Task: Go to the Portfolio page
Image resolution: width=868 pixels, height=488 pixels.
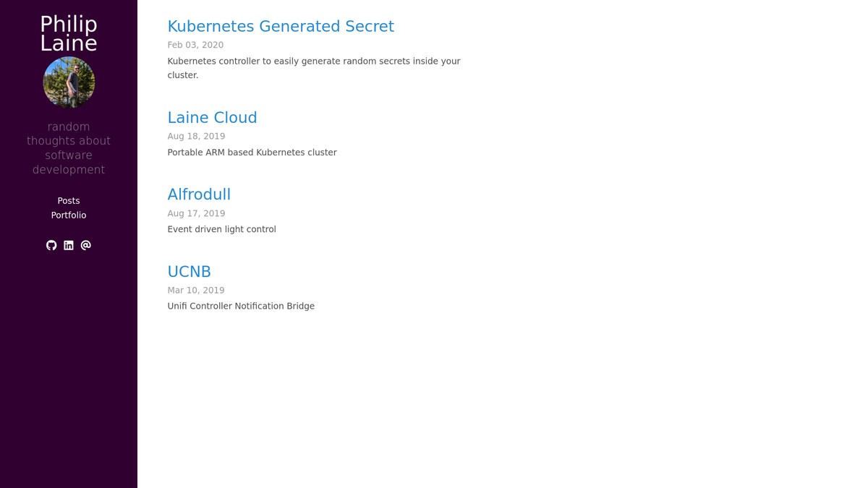Action: 69,215
